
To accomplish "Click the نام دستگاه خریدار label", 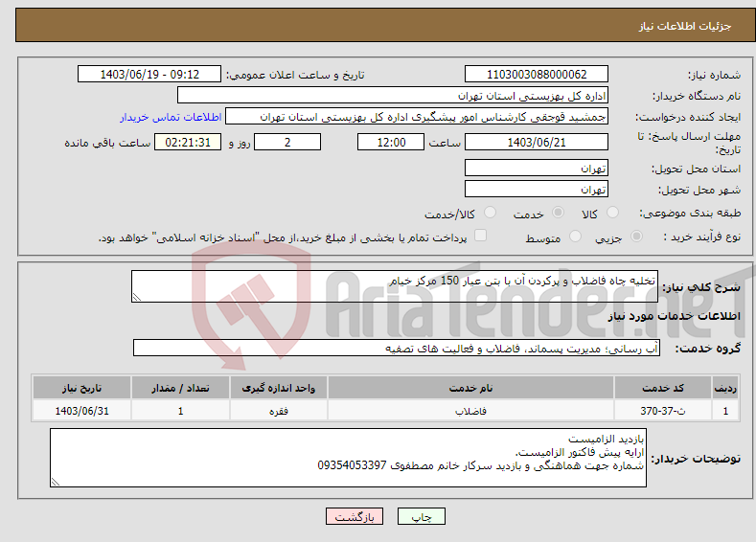I will 697,96.
